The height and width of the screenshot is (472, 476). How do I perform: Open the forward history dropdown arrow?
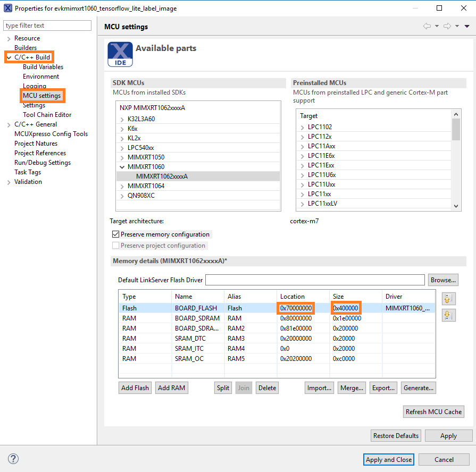pos(457,26)
